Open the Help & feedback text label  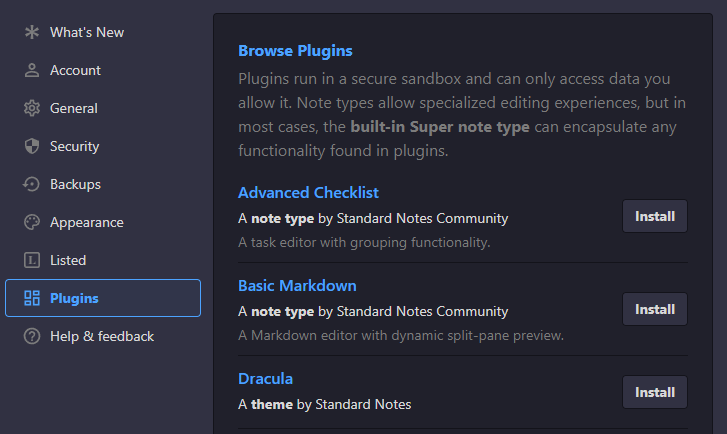pyautogui.click(x=102, y=336)
